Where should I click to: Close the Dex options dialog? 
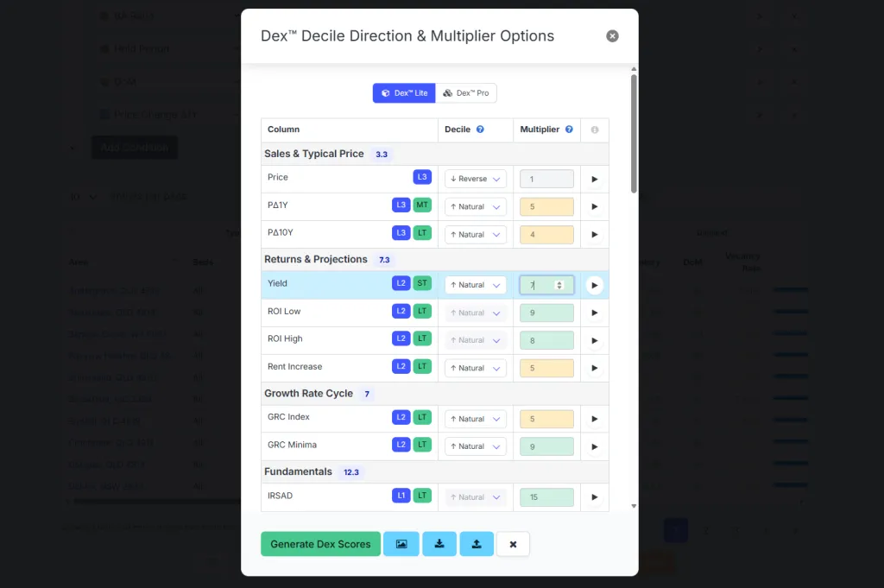612,36
